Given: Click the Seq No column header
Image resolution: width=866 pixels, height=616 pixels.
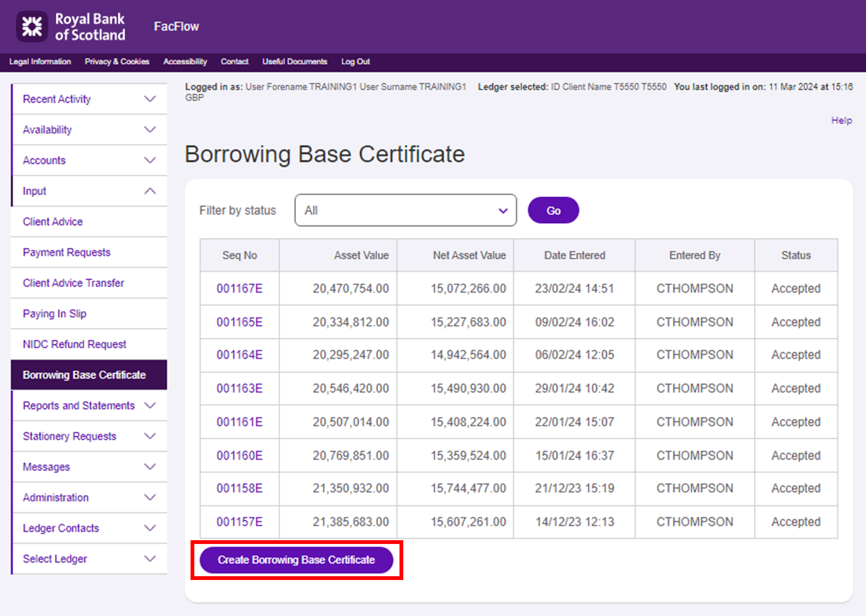Looking at the screenshot, I should pyautogui.click(x=239, y=255).
